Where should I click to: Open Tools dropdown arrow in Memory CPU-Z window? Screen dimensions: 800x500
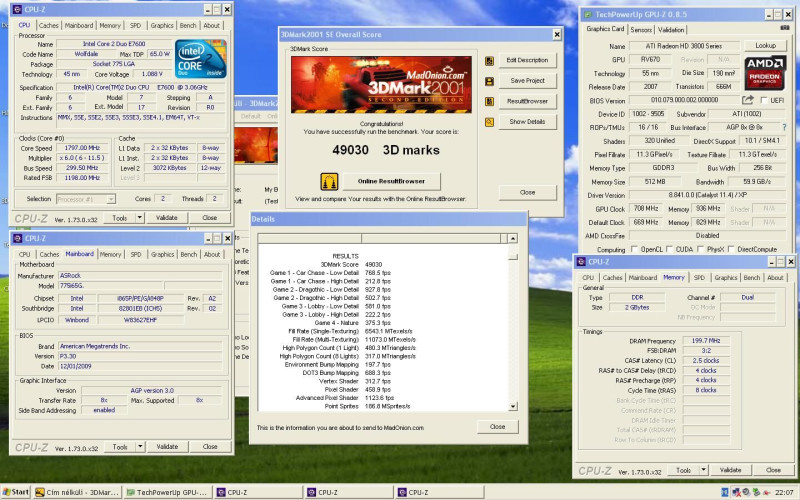click(704, 470)
